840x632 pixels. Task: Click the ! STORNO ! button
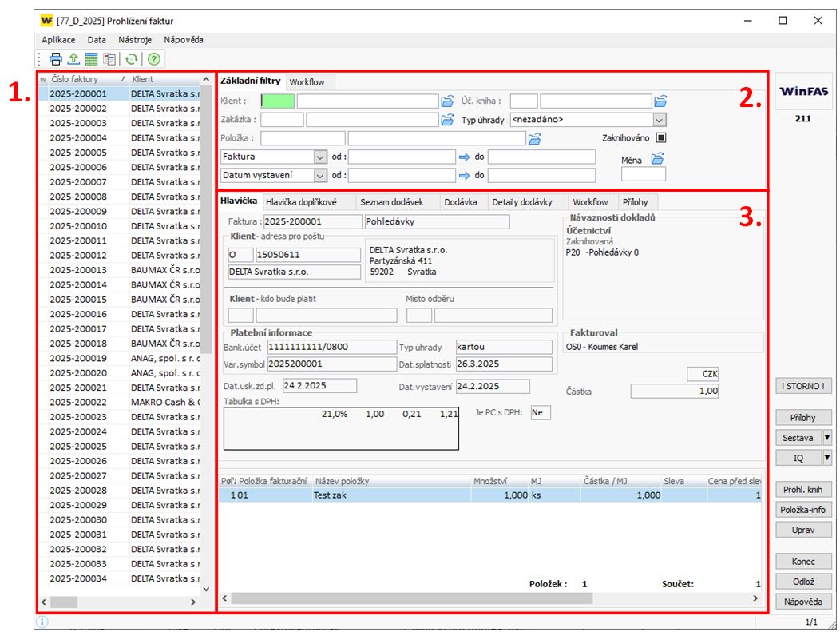[x=803, y=386]
